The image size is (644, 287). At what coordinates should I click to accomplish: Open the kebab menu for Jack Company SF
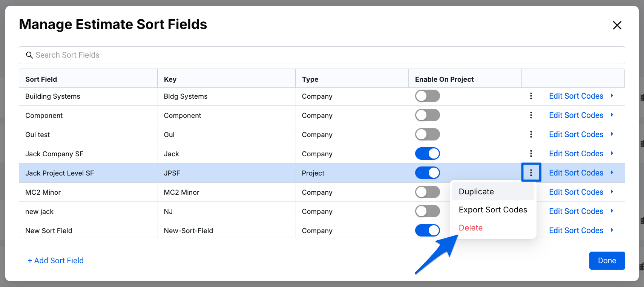click(x=531, y=154)
